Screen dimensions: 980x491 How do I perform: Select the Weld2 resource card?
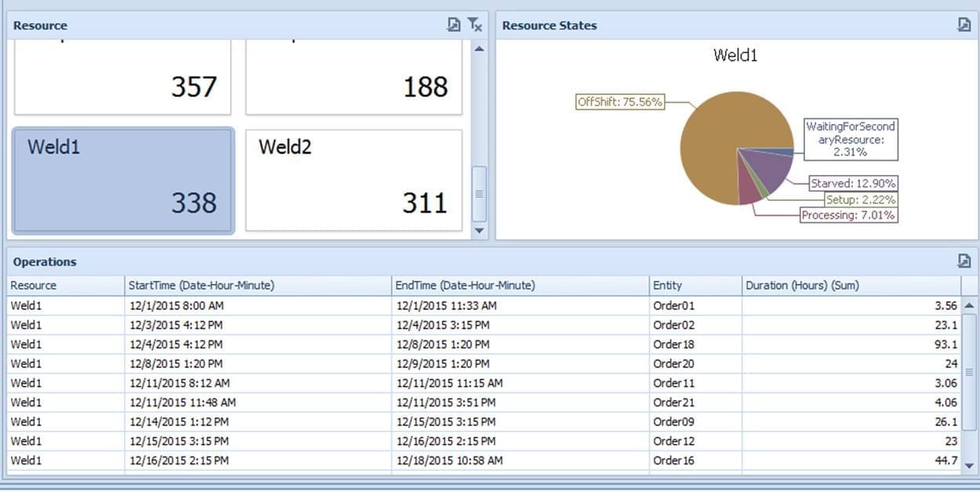pyautogui.click(x=354, y=180)
